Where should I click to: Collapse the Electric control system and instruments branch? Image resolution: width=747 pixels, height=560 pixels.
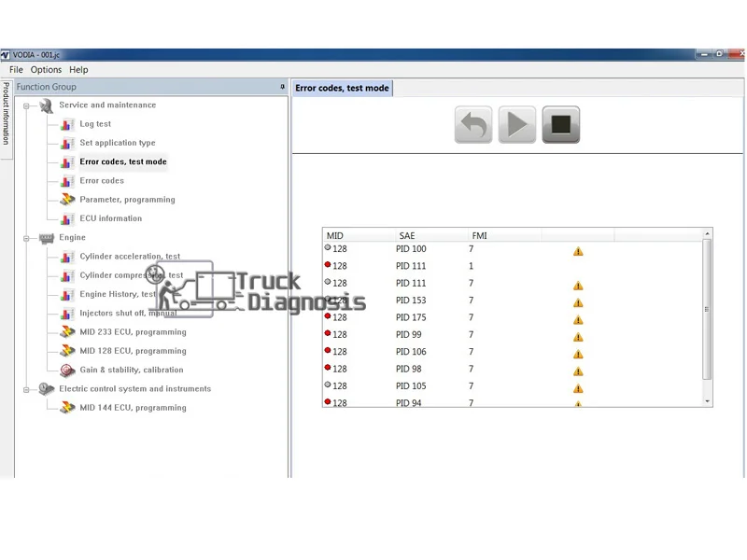27,388
